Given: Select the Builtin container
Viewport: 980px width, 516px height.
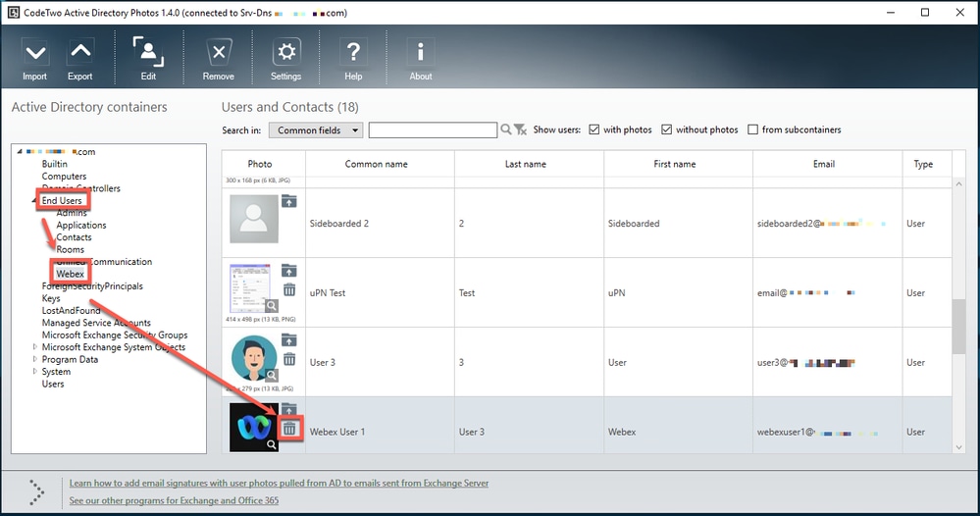Looking at the screenshot, I should pos(54,164).
